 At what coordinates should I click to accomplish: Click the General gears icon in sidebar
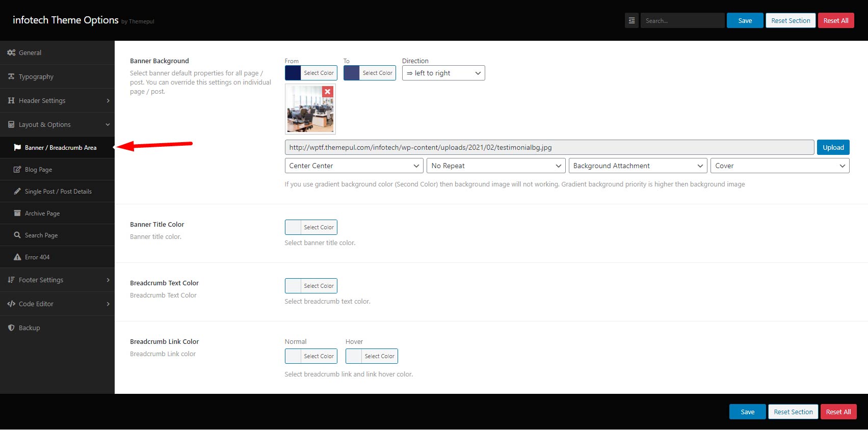(11, 52)
